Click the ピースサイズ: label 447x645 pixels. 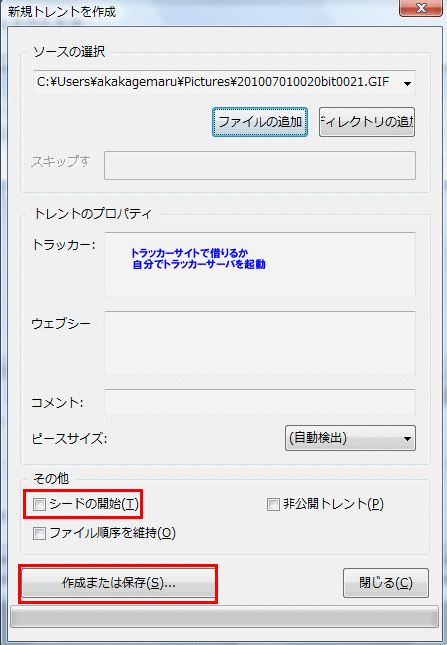(69, 439)
